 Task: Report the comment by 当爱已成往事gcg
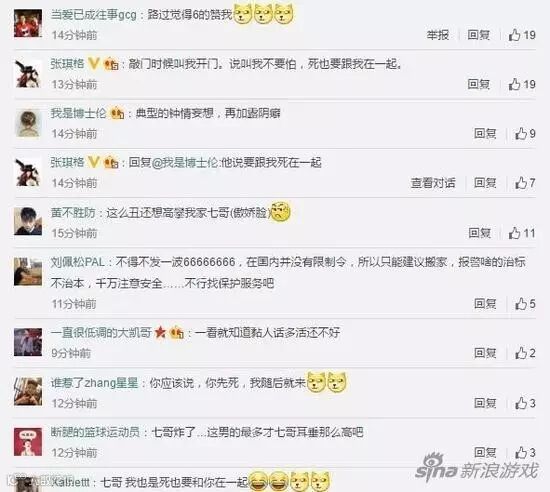pos(438,35)
